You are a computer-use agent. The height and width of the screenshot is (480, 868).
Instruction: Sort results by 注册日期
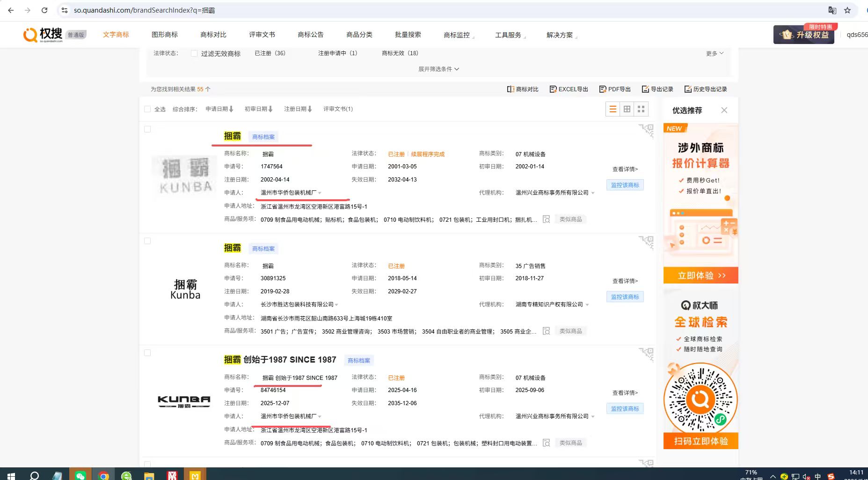click(298, 109)
